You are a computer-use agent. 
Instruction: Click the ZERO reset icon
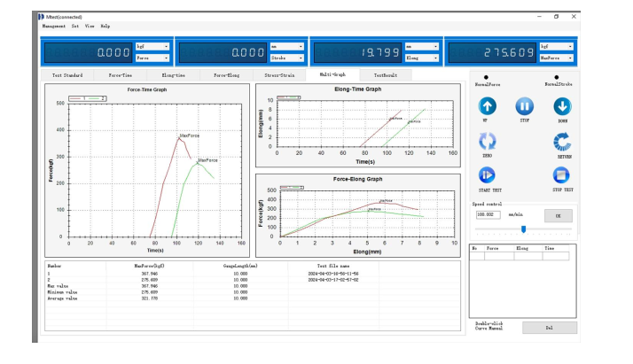pos(488,141)
